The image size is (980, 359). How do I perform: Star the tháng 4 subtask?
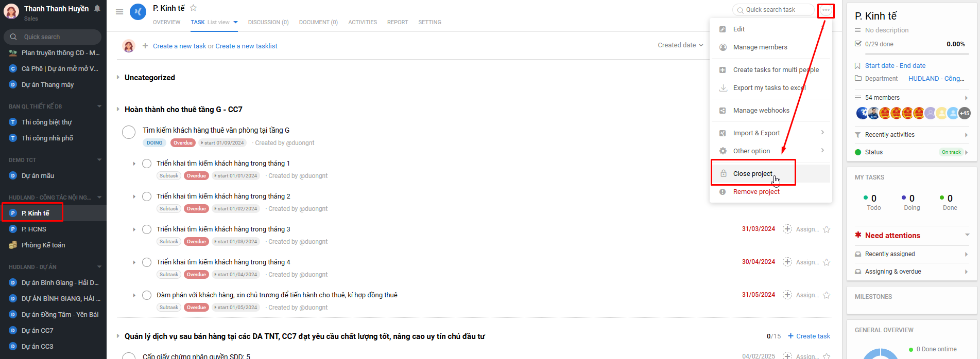(x=827, y=262)
